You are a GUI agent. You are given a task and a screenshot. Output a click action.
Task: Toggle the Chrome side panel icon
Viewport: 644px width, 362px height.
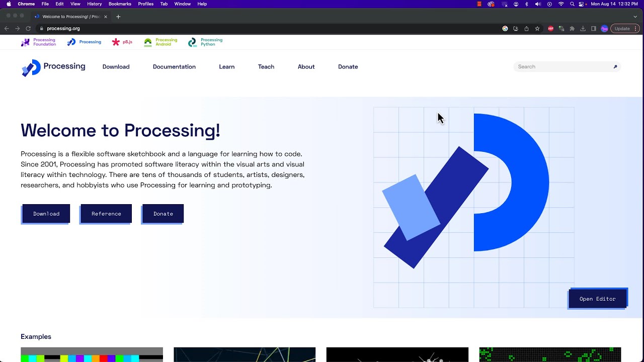(594, 29)
